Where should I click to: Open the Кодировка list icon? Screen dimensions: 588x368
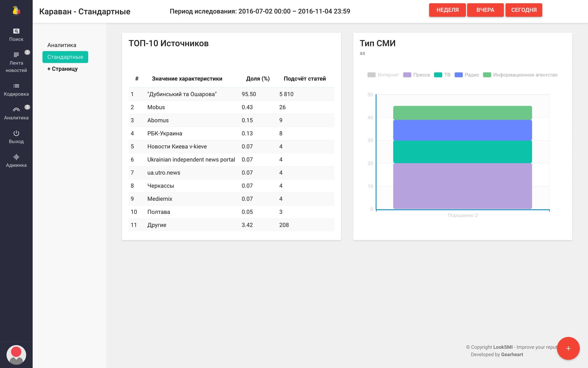pos(16,86)
